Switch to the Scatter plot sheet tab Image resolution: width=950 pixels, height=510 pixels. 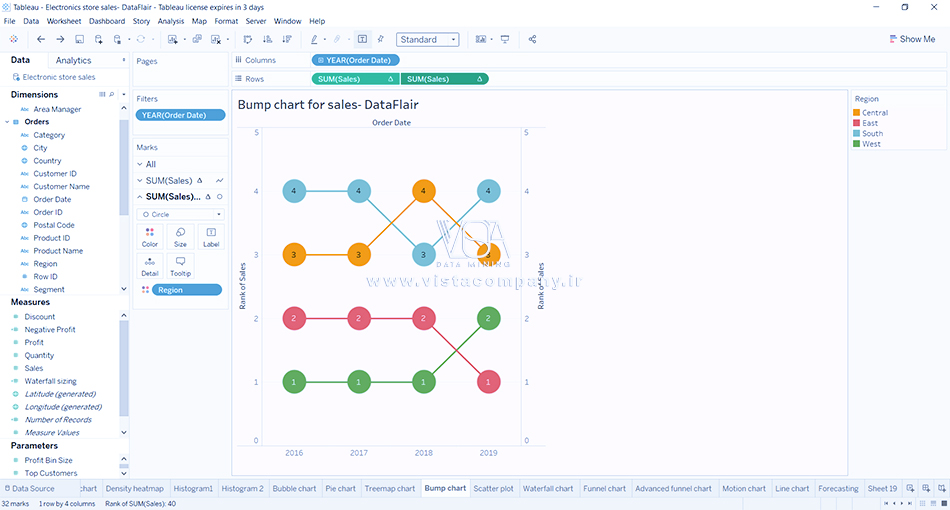(493, 489)
